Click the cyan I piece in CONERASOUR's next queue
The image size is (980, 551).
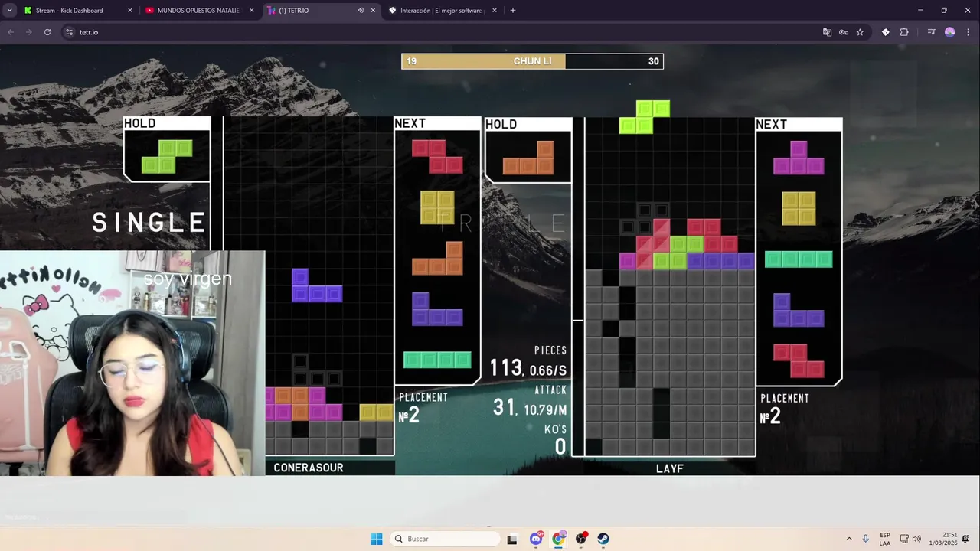click(437, 360)
